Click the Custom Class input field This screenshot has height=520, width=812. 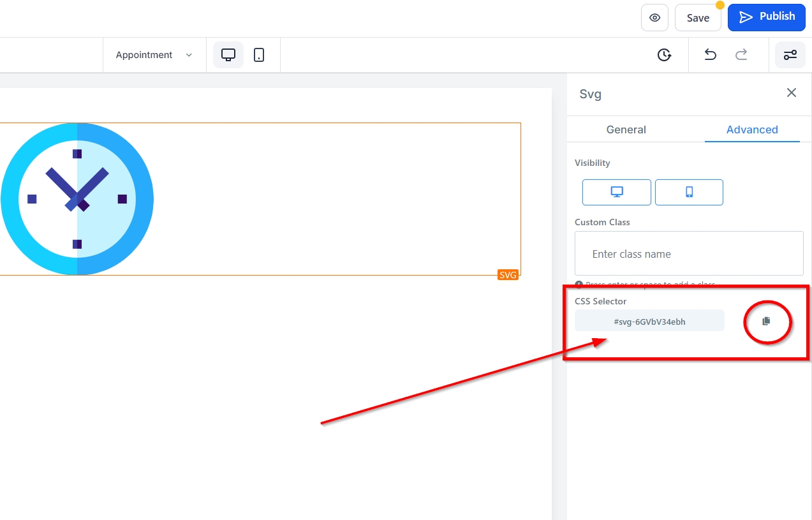[689, 254]
